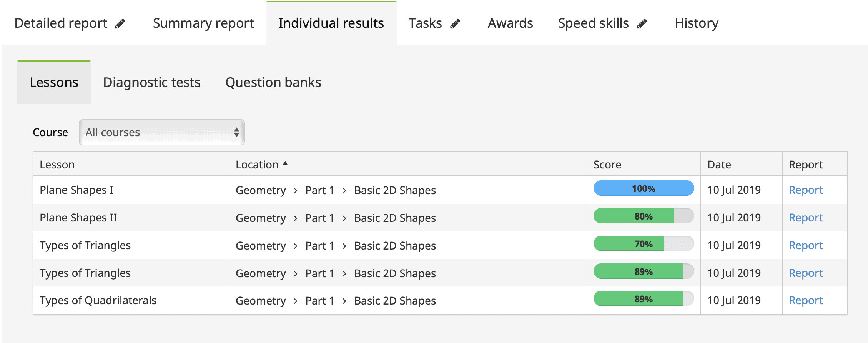The width and height of the screenshot is (868, 343).
Task: Switch to the Diagnostic tests tab
Action: pyautogui.click(x=152, y=82)
